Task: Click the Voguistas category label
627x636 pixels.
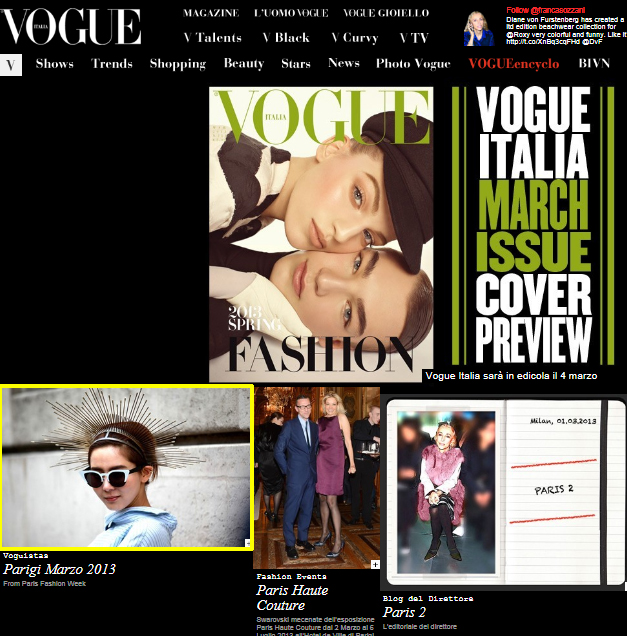Action: coord(26,556)
